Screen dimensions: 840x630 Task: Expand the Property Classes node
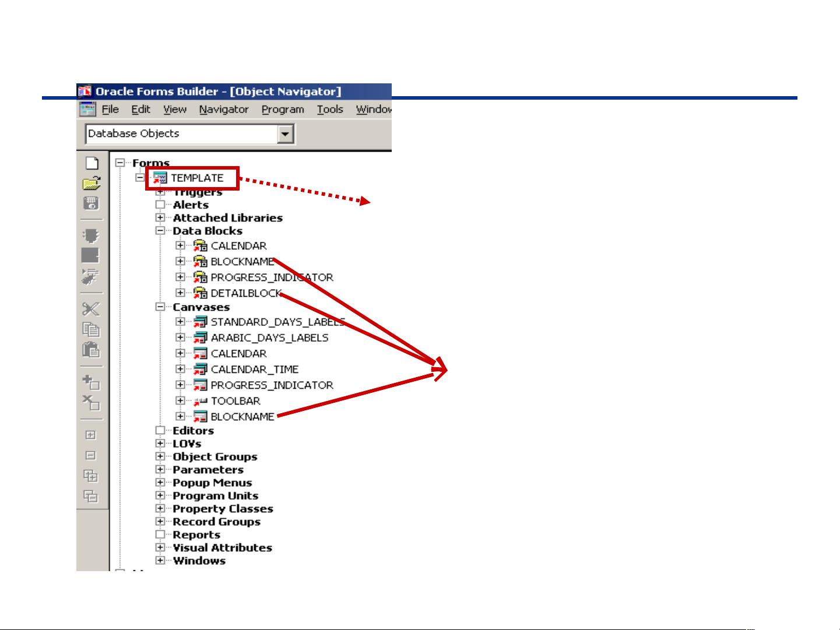coord(160,508)
